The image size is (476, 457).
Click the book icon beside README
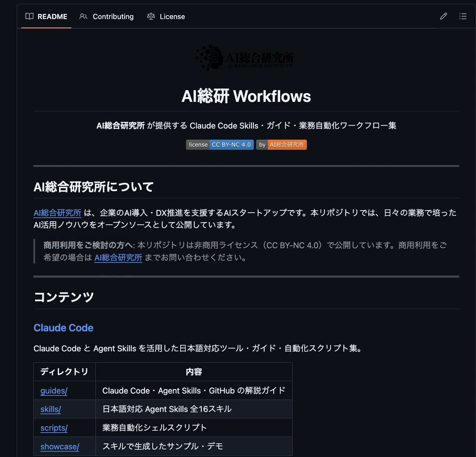click(29, 16)
